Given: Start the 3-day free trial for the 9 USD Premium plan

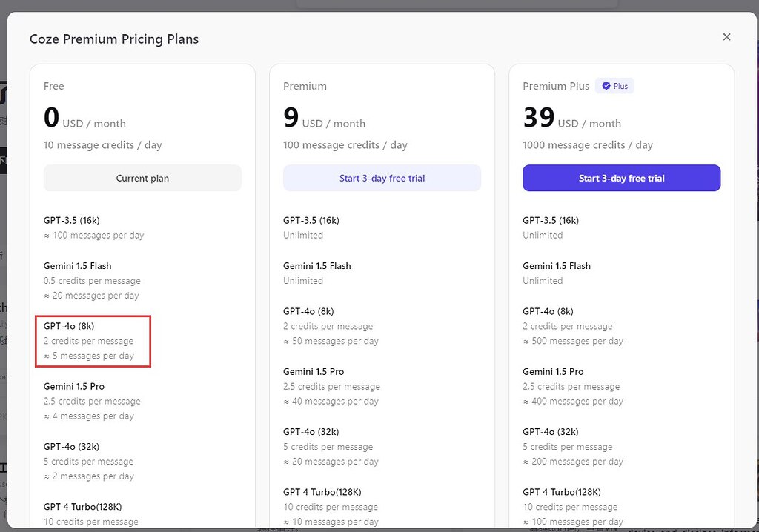Looking at the screenshot, I should click(382, 178).
